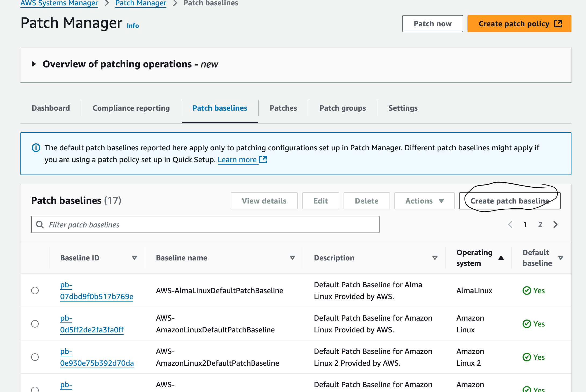Open the Actions dropdown menu

tap(424, 201)
